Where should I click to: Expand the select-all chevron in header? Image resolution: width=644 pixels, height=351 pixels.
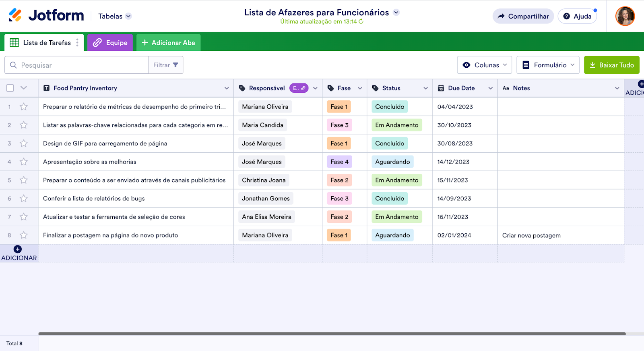[24, 88]
